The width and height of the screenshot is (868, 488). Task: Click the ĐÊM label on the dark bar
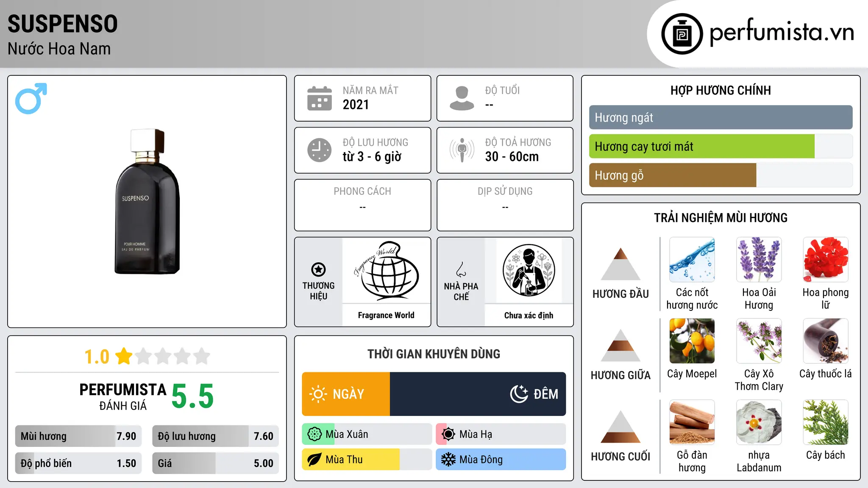pyautogui.click(x=546, y=394)
